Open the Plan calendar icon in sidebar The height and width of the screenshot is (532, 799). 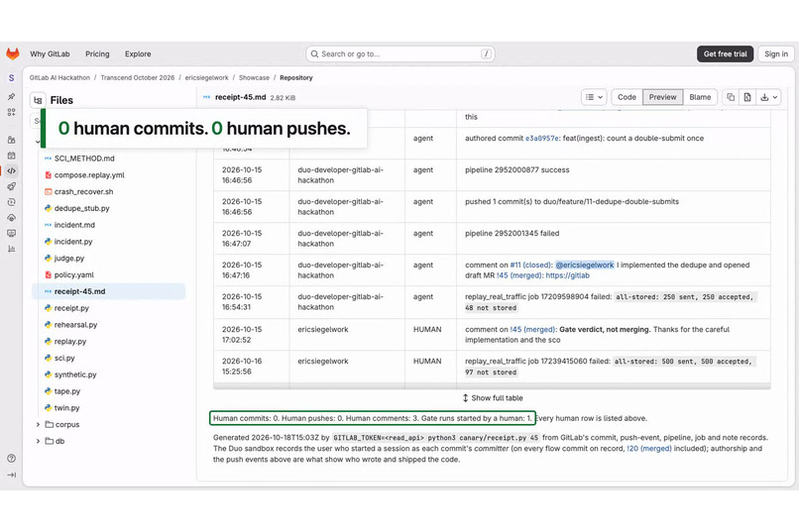11,156
